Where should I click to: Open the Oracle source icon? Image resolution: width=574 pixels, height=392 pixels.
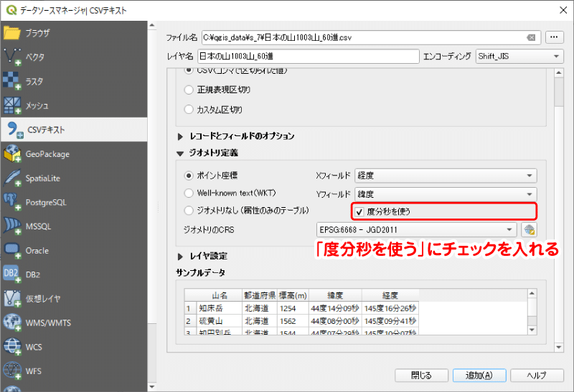click(11, 251)
